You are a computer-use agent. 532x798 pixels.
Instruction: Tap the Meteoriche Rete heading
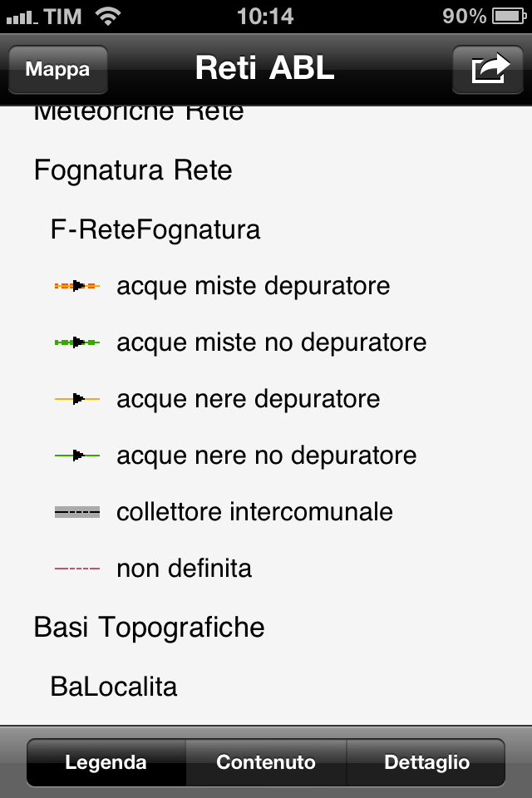(139, 114)
